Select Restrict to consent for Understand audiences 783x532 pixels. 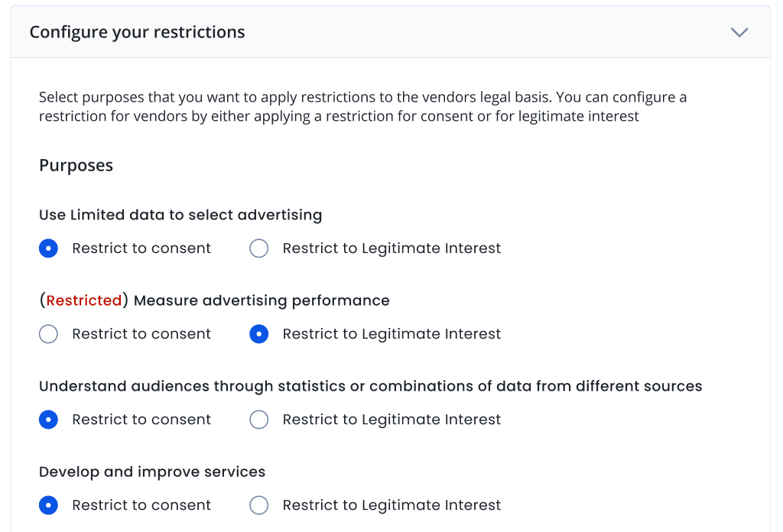pos(48,420)
